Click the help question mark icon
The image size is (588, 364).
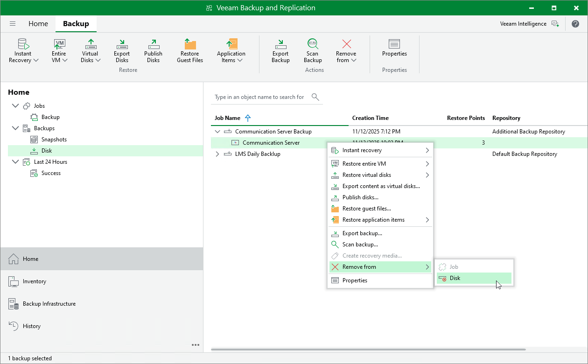point(575,24)
